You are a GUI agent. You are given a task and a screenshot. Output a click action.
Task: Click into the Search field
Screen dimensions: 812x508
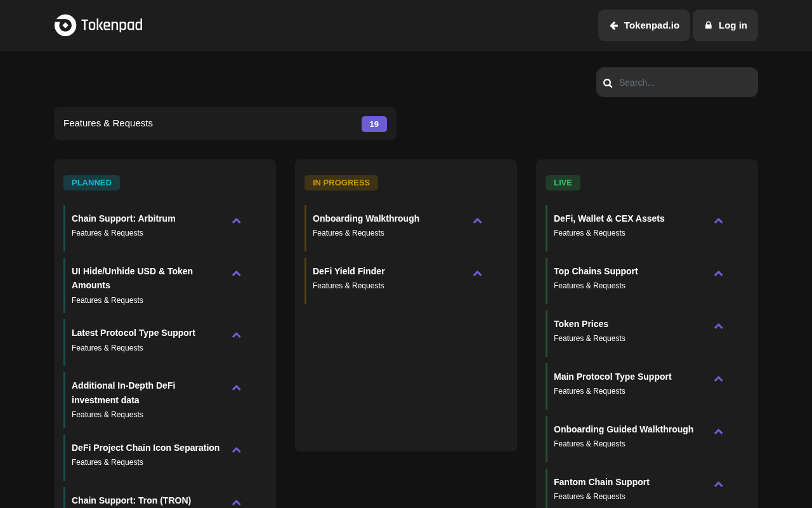(x=677, y=83)
